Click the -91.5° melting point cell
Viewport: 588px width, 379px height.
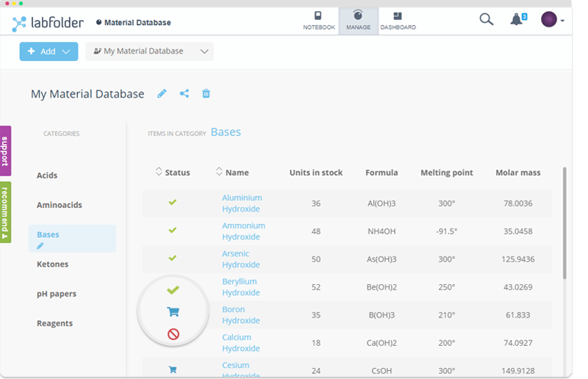(447, 231)
